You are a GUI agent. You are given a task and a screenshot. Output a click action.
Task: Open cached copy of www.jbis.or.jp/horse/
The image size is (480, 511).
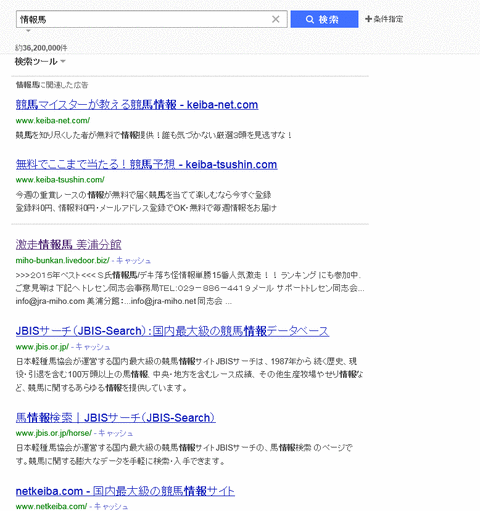coord(115,433)
